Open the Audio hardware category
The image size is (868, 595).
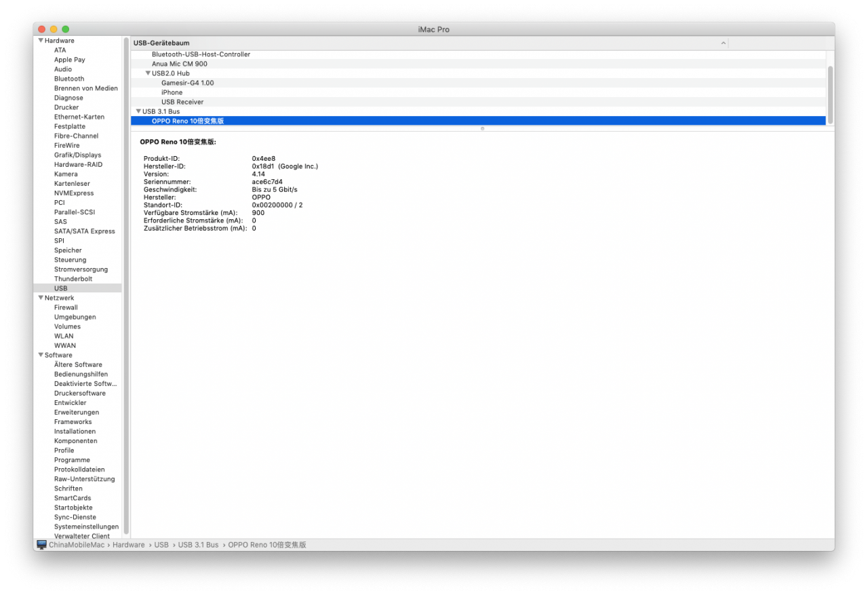point(63,69)
